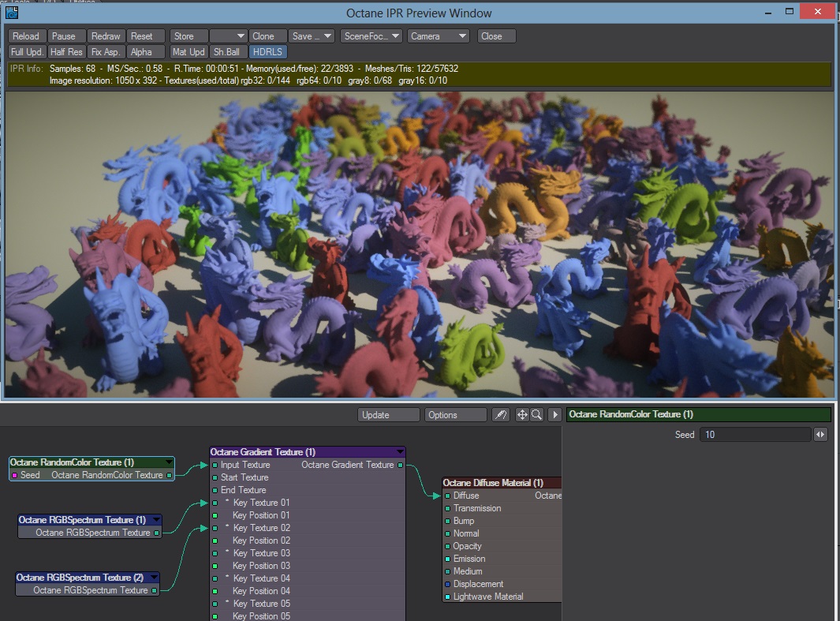Viewport: 840px width, 621px height.
Task: Toggle the Alpha channel button
Action: (141, 52)
